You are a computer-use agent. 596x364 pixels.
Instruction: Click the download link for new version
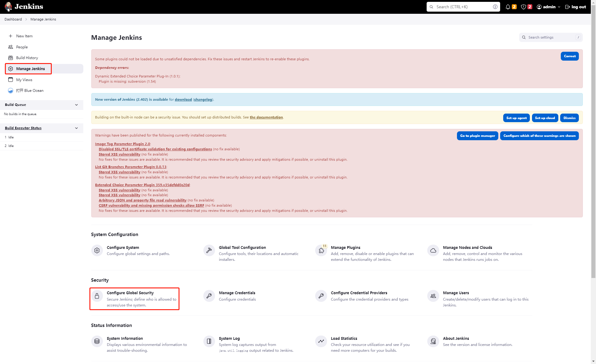[183, 99]
